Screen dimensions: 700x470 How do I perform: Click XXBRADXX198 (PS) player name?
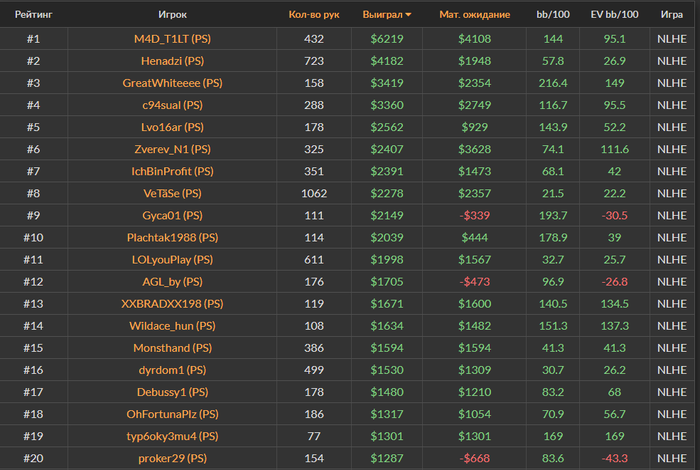click(172, 303)
